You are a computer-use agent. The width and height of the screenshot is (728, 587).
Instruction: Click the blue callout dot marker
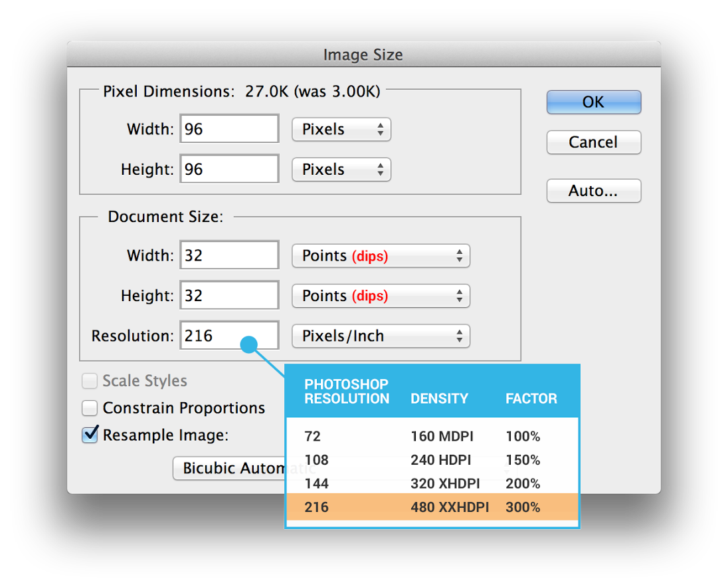[x=248, y=345]
